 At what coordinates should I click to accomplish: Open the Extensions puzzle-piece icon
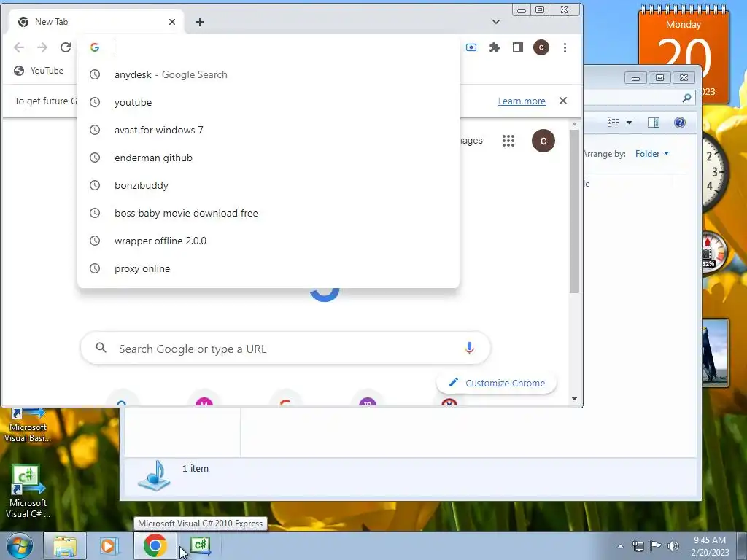495,47
